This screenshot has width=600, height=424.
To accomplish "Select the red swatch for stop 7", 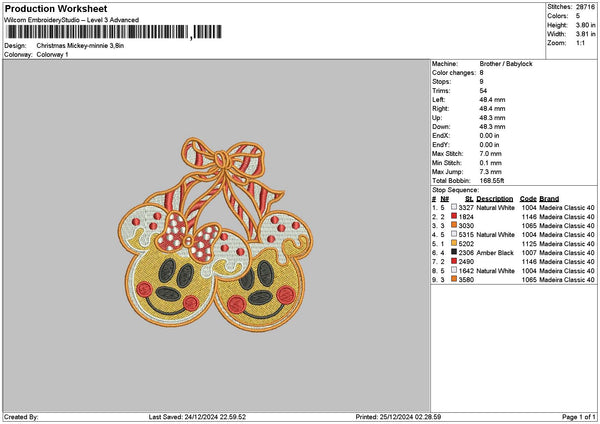I will point(454,261).
